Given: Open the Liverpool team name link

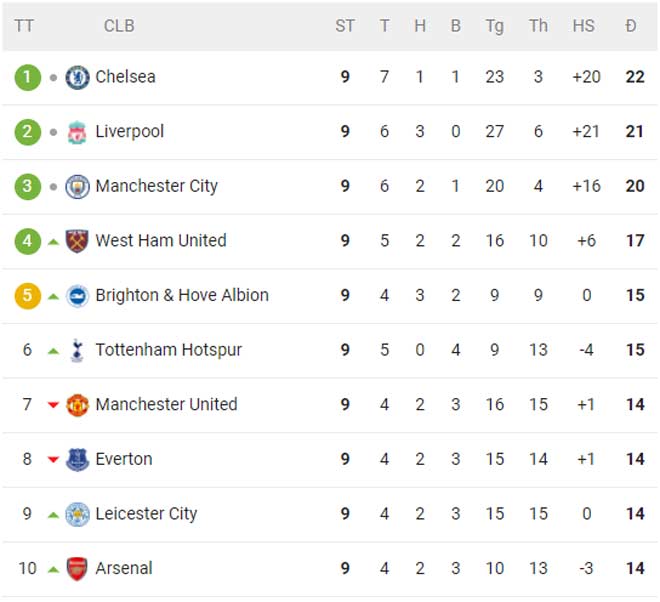Looking at the screenshot, I should pos(129,132).
